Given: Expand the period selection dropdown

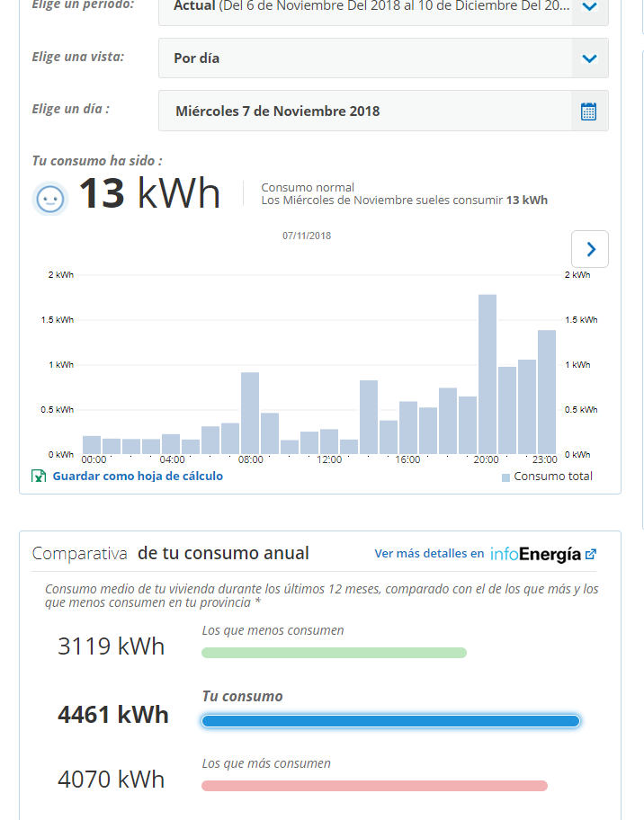Looking at the screenshot, I should [589, 7].
